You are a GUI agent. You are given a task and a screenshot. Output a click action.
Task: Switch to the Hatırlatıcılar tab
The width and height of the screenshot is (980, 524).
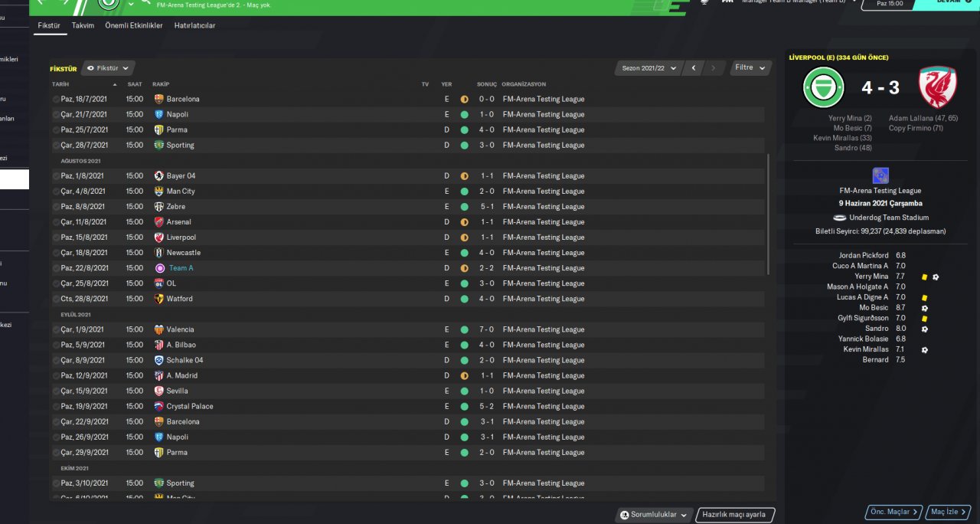(x=194, y=25)
